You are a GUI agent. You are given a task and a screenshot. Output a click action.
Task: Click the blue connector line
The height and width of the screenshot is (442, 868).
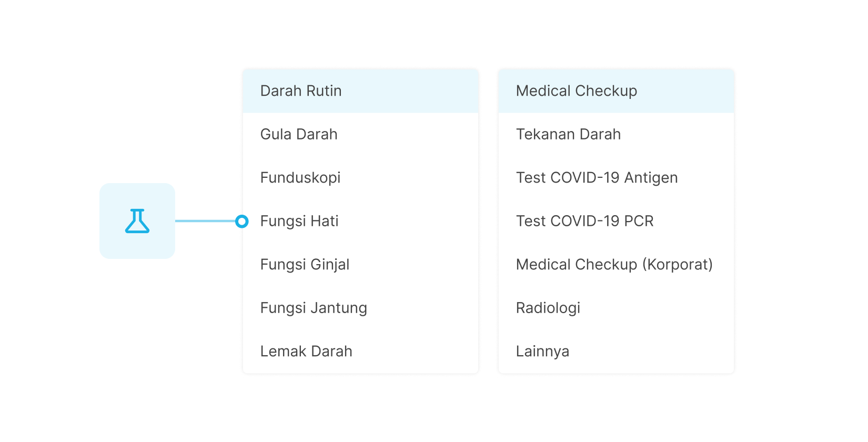coord(208,221)
